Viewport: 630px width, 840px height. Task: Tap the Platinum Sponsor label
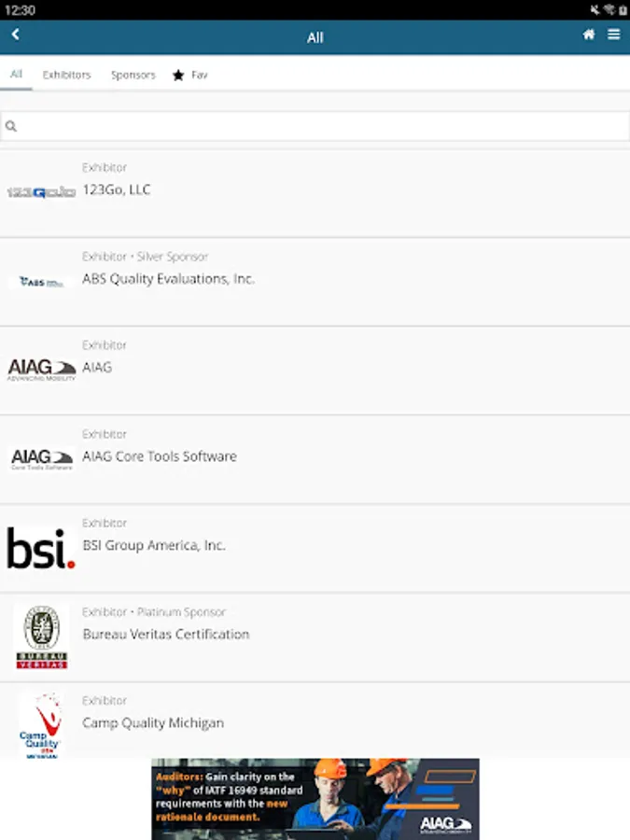pos(181,611)
